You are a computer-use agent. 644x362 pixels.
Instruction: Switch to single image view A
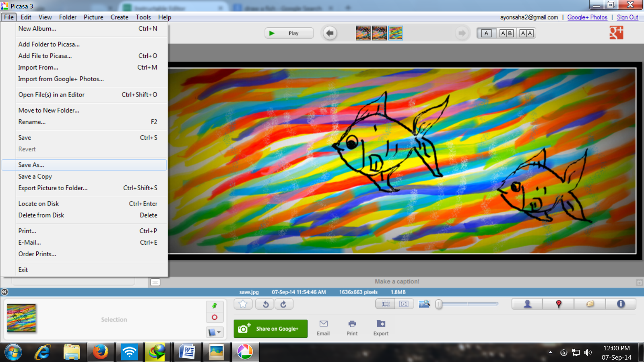pos(486,33)
